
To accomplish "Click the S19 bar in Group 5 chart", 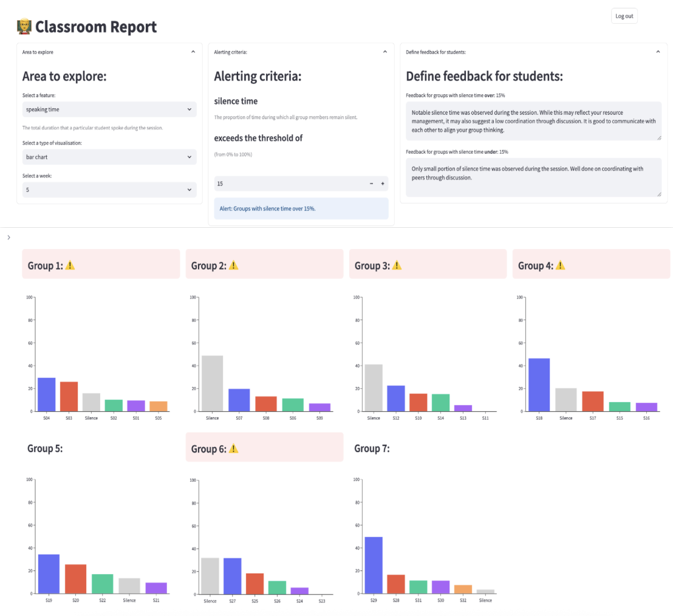I will pyautogui.click(x=49, y=574).
